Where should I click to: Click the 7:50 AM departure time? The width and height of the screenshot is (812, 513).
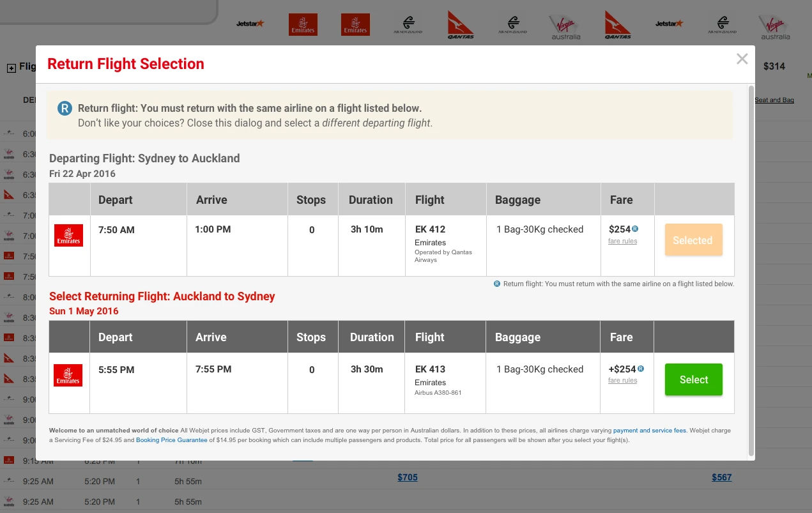(x=116, y=230)
